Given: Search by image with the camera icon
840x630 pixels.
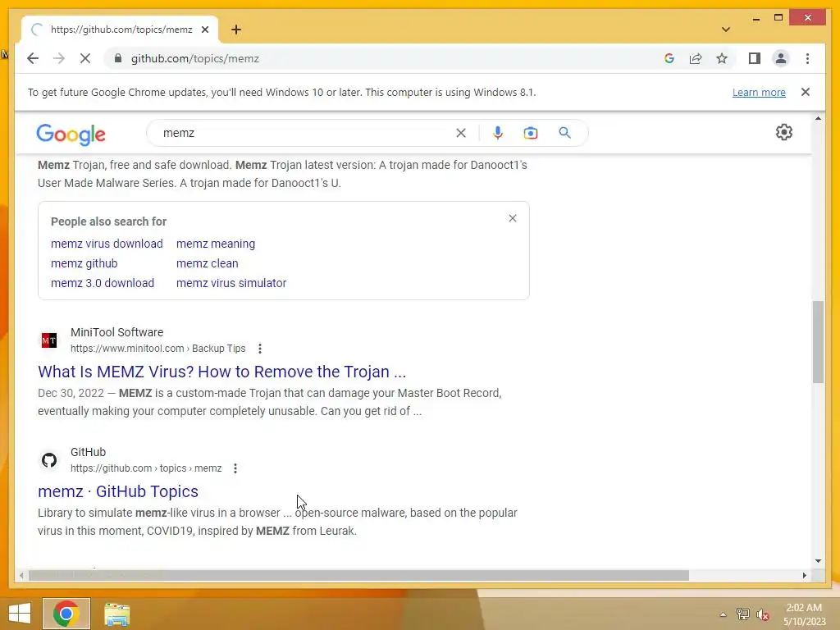Looking at the screenshot, I should click(531, 133).
